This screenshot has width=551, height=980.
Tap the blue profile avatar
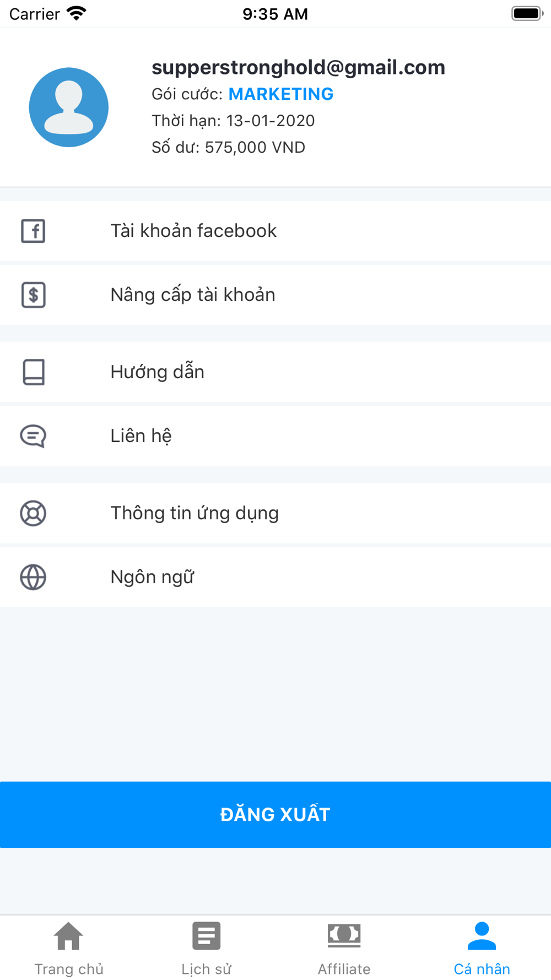[69, 107]
